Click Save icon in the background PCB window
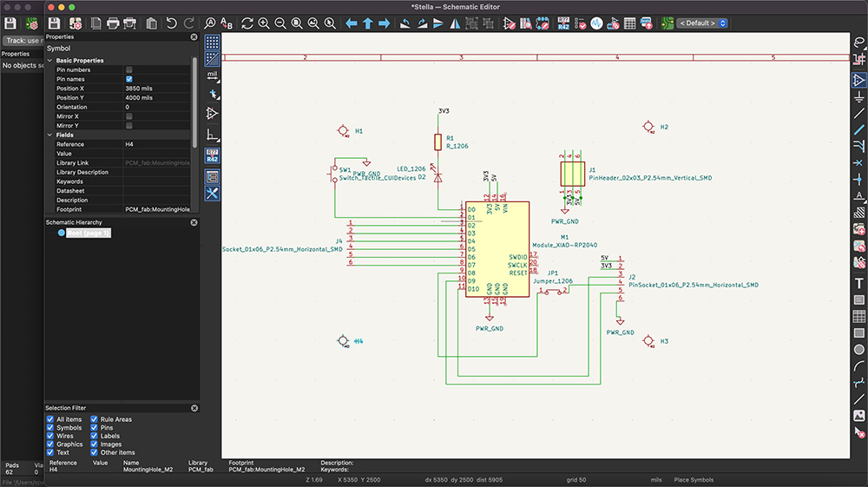The height and width of the screenshot is (487, 868). (x=10, y=23)
